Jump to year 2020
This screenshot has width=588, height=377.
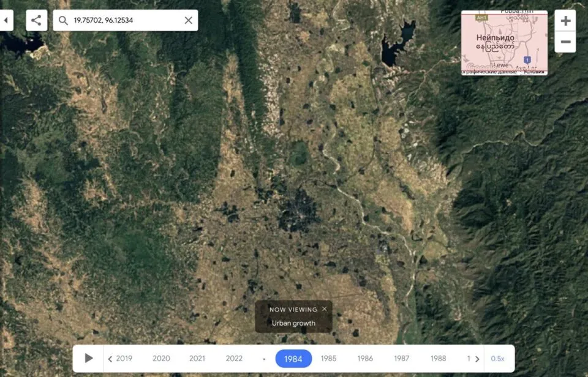(161, 359)
